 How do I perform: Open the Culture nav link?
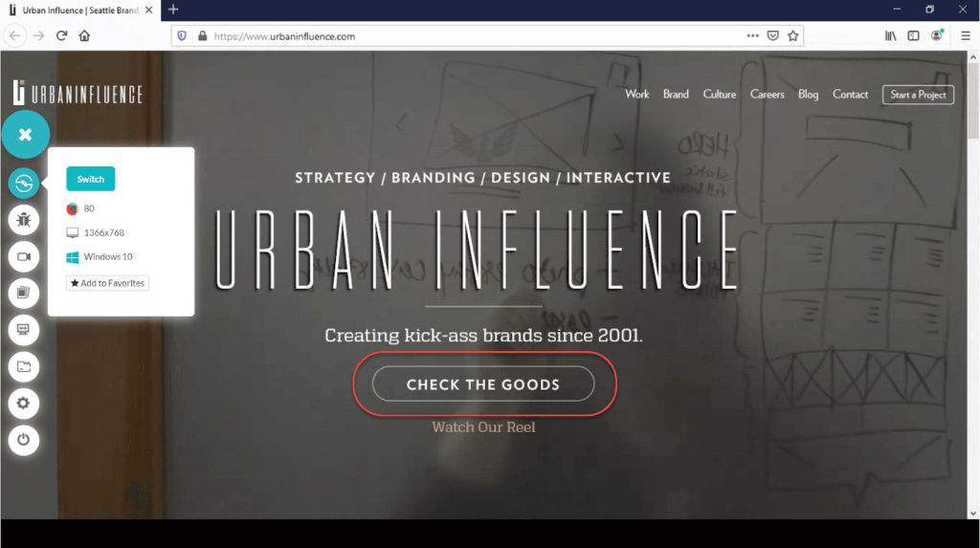(720, 95)
